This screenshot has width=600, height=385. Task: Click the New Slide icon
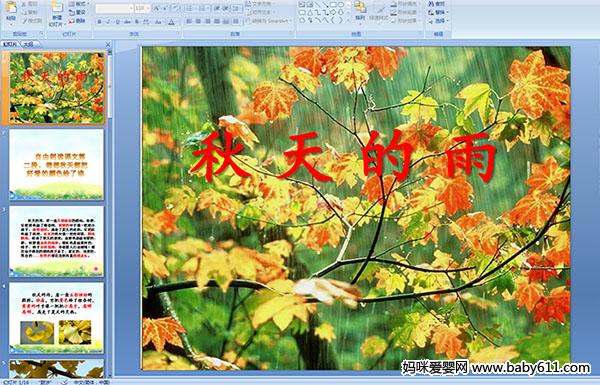[x=56, y=13]
